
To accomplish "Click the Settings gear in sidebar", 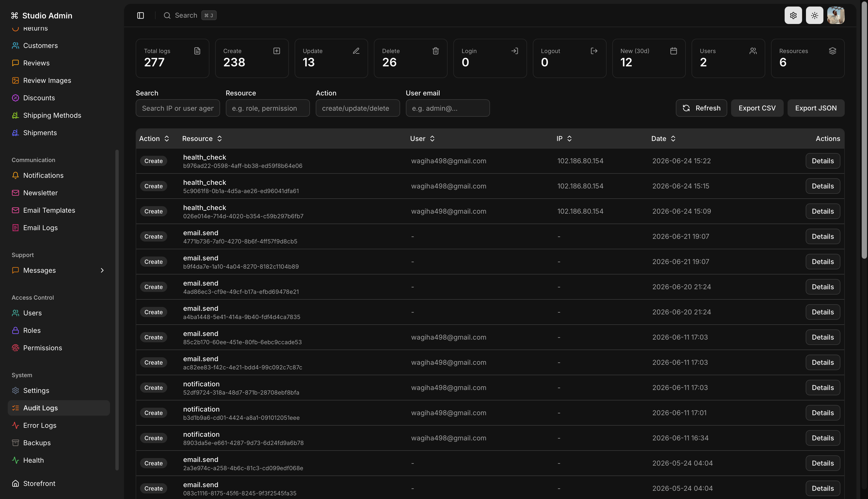I will click(x=16, y=391).
